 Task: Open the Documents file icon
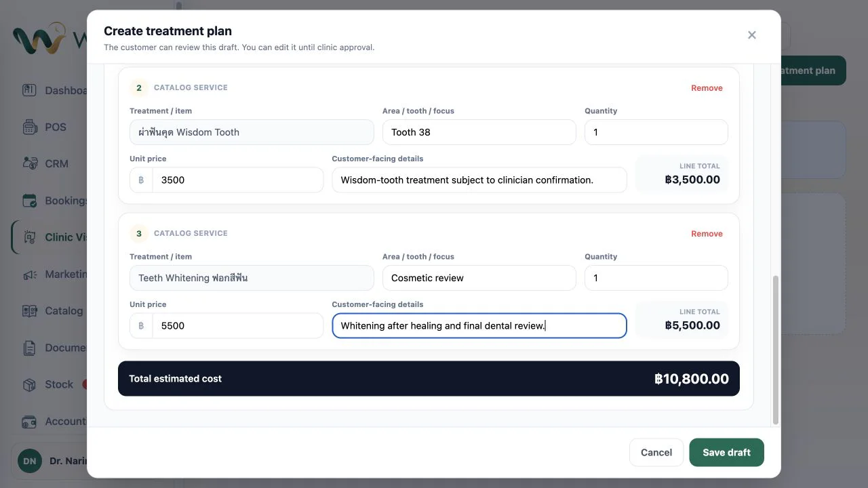point(29,348)
